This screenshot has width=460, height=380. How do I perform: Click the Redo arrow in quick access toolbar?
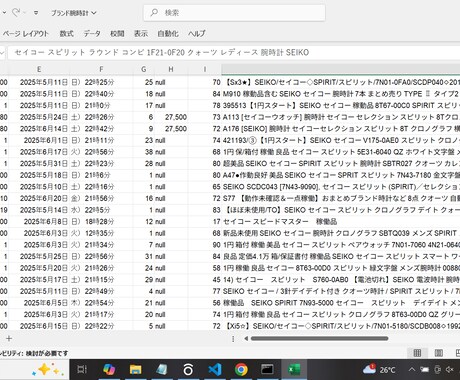point(16,13)
